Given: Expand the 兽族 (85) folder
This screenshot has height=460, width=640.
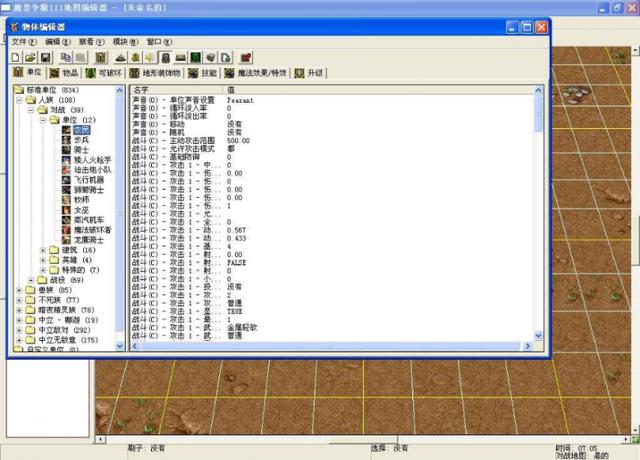Looking at the screenshot, I should click(19, 290).
